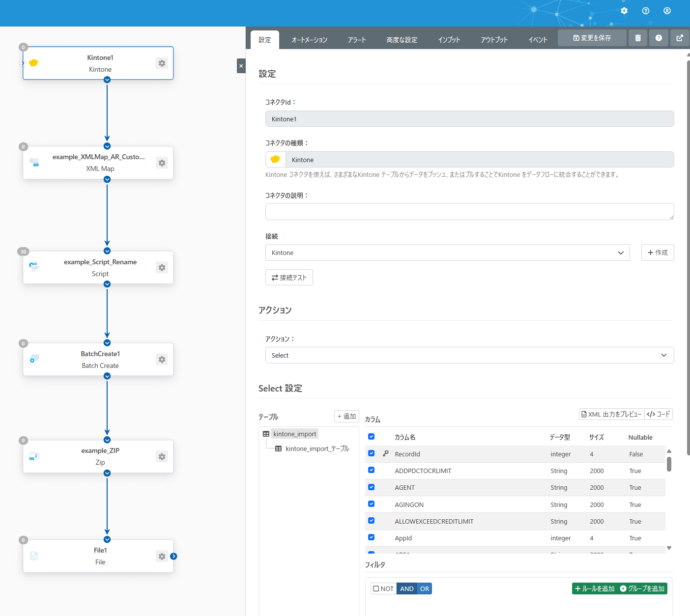Click the 30 badge on Script node
This screenshot has height=616, width=690.
coord(23,252)
